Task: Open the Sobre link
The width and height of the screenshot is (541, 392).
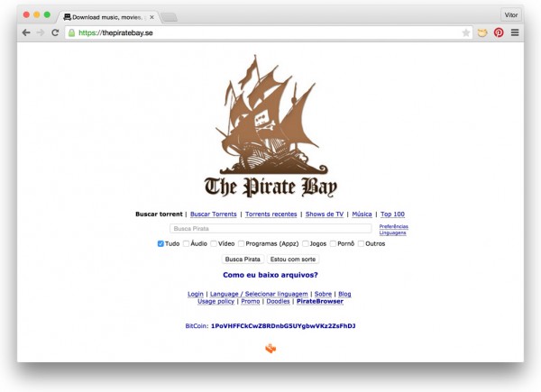Action: click(x=323, y=294)
